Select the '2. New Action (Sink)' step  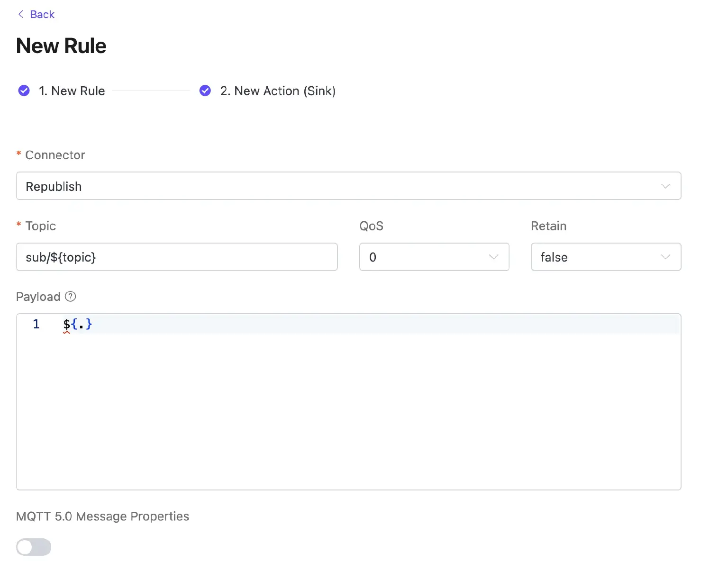278,91
